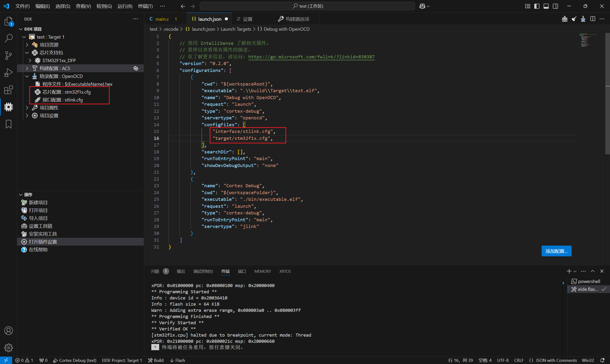Image resolution: width=610 pixels, height=364 pixels.
Task: Open Run and Debug view
Action: tap(9, 73)
